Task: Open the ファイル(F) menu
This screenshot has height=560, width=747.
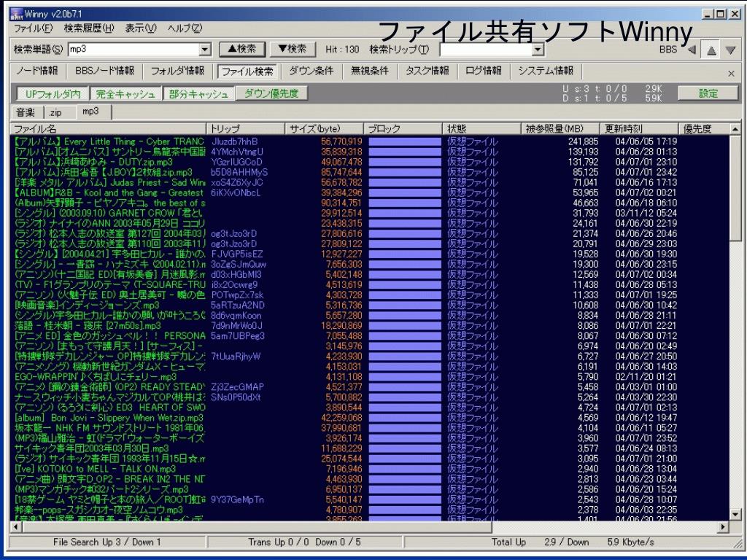Action: [34, 28]
